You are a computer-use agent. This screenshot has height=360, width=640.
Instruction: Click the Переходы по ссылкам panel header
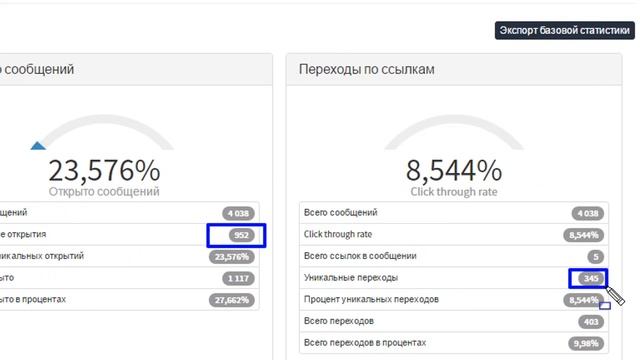[454, 69]
